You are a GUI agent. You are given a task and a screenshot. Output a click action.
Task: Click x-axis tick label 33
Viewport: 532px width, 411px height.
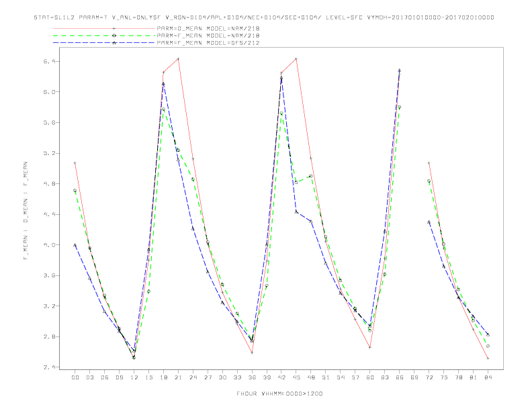point(237,377)
